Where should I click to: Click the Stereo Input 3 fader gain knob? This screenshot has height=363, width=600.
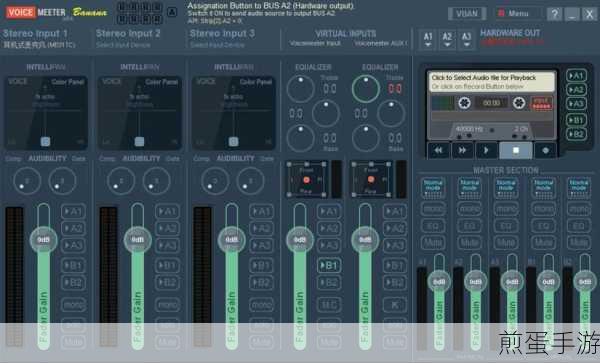(x=232, y=240)
